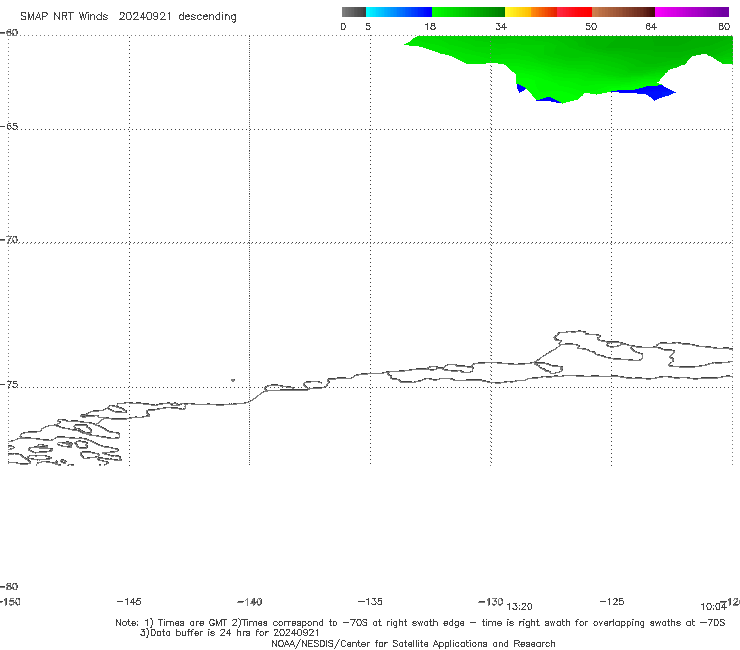Click the color bar label '18'
Image resolution: width=740 pixels, height=650 pixels.
(430, 26)
